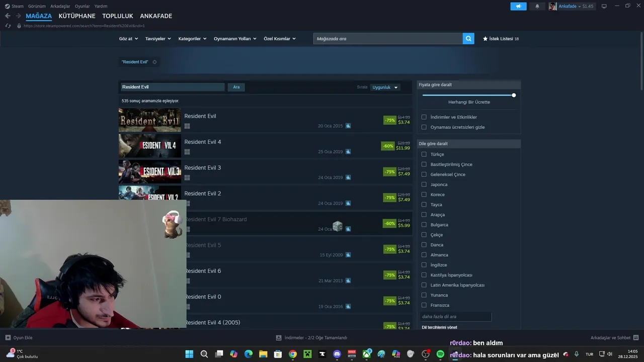Tick the İngilizce language checkbox
Image resolution: width=644 pixels, height=362 pixels.
click(x=424, y=265)
